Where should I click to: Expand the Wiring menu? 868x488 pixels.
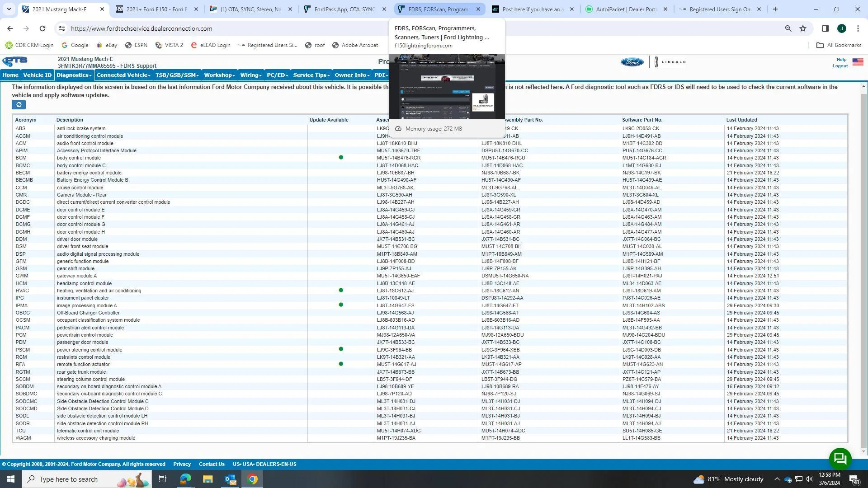click(251, 75)
